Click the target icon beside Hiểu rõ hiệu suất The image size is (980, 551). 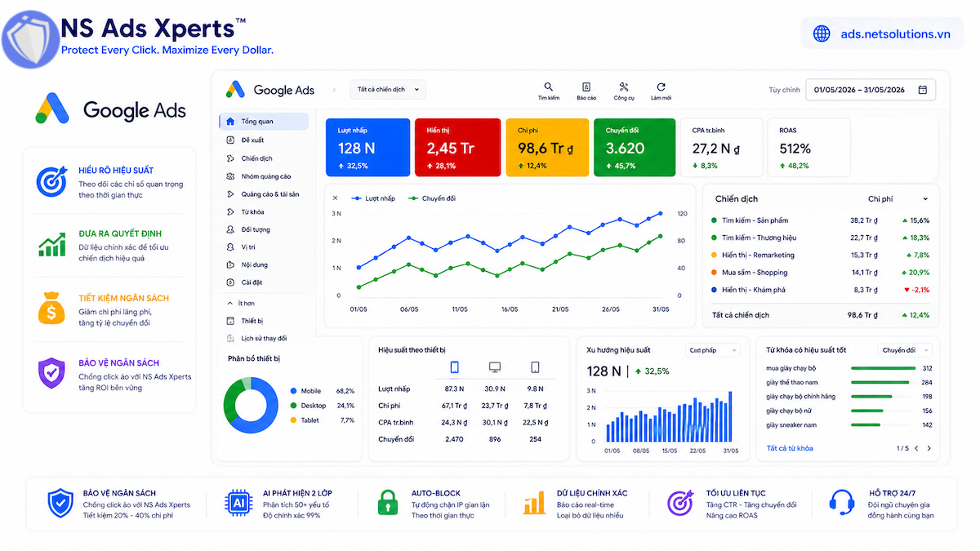(x=51, y=181)
